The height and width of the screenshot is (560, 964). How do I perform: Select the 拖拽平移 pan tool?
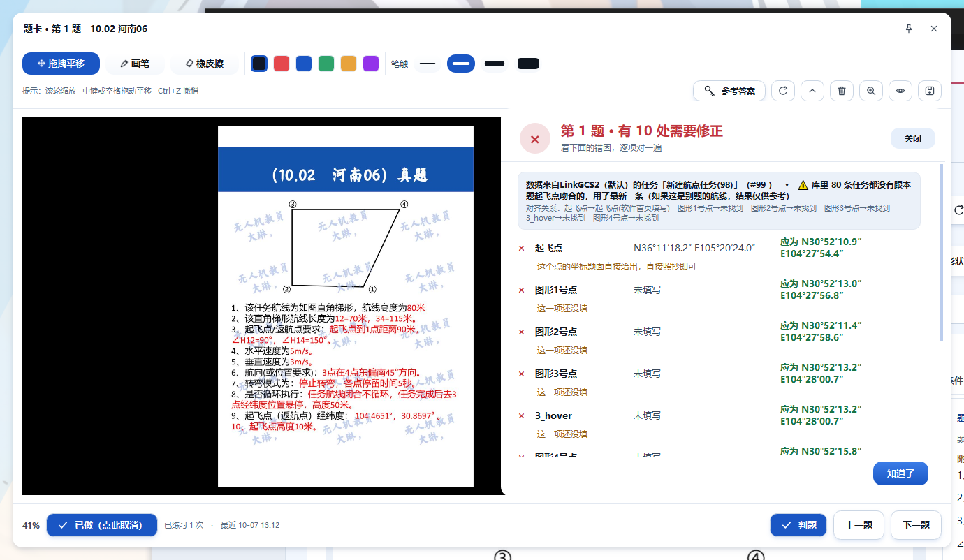(x=61, y=64)
